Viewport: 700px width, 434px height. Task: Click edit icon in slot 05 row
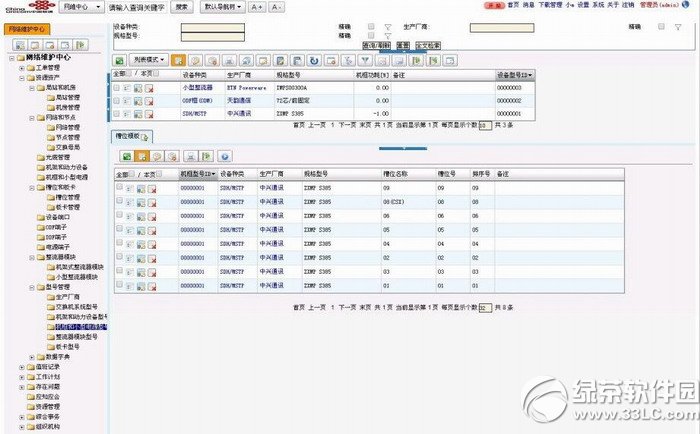[x=141, y=231]
